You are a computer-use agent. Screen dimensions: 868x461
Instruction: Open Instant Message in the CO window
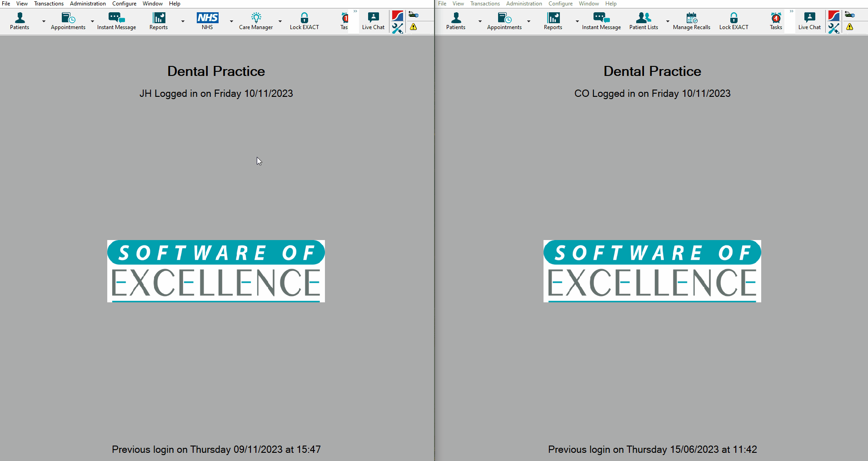point(601,21)
